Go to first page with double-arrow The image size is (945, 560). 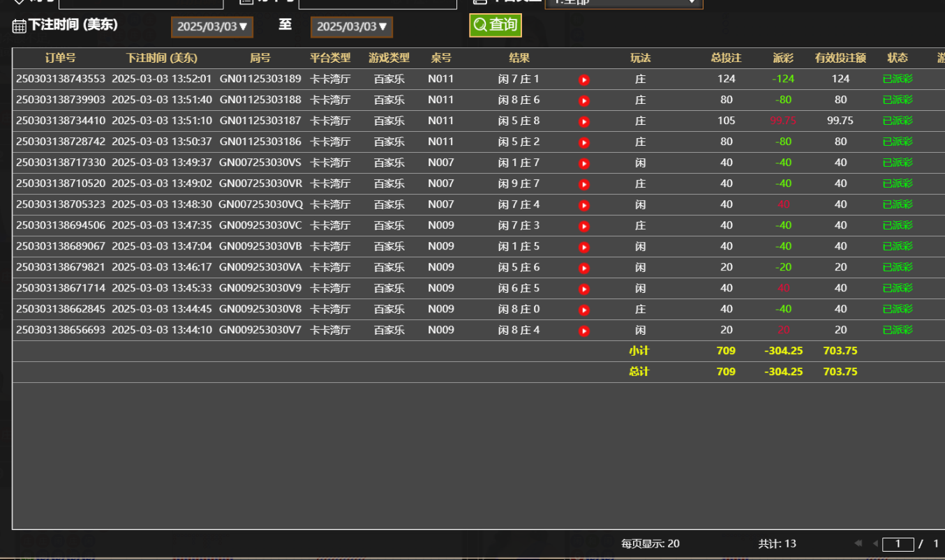858,543
